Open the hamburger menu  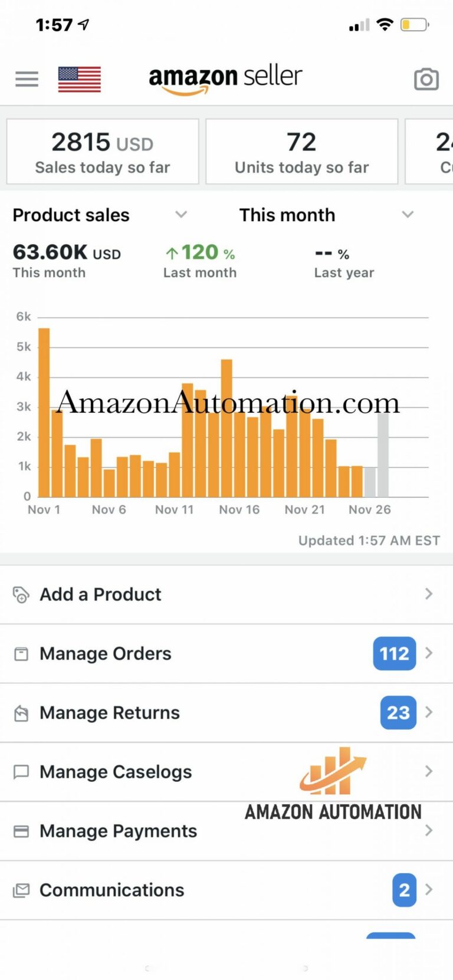[27, 79]
